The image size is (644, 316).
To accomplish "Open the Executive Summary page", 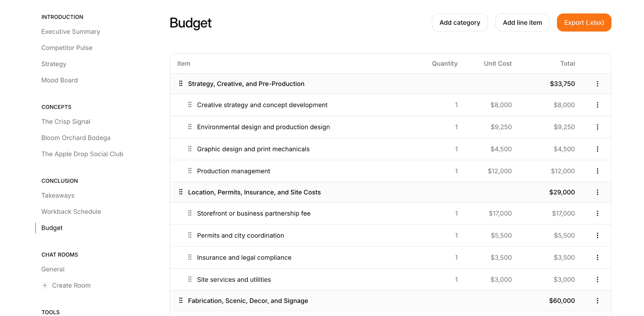I will click(x=71, y=31).
